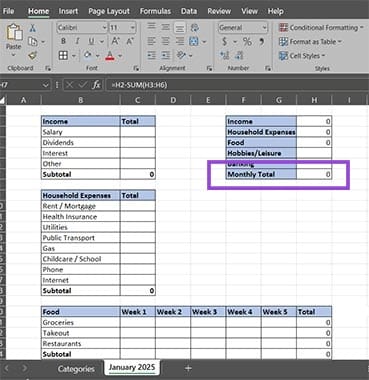Apply Accounting dollar format

[224, 41]
